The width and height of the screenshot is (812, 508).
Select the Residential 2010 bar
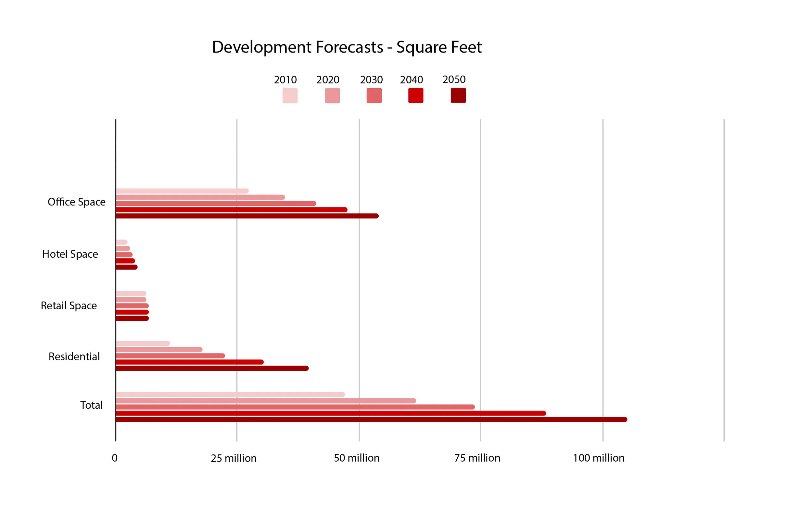click(x=143, y=343)
